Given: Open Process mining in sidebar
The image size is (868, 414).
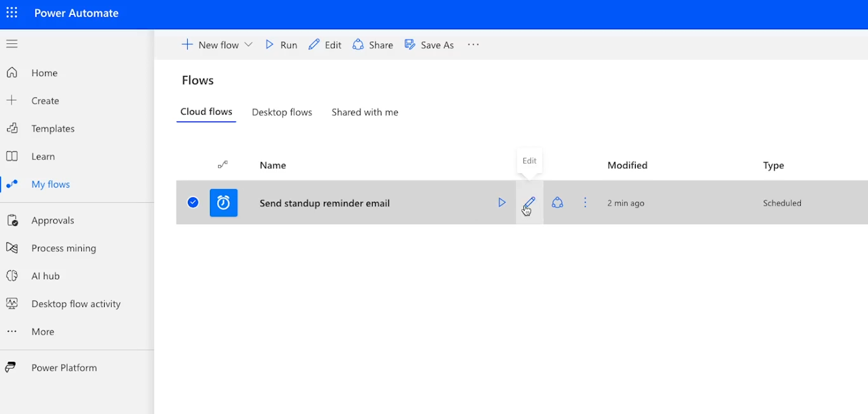Looking at the screenshot, I should [63, 248].
